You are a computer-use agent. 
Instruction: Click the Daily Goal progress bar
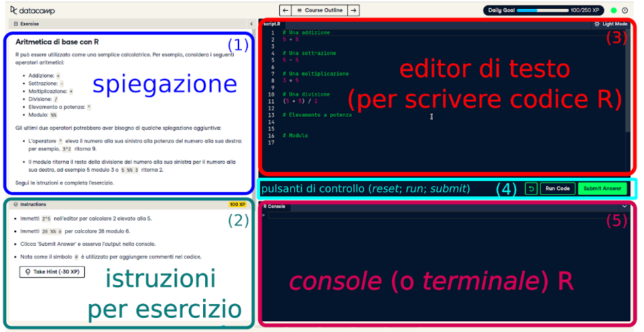coord(542,10)
